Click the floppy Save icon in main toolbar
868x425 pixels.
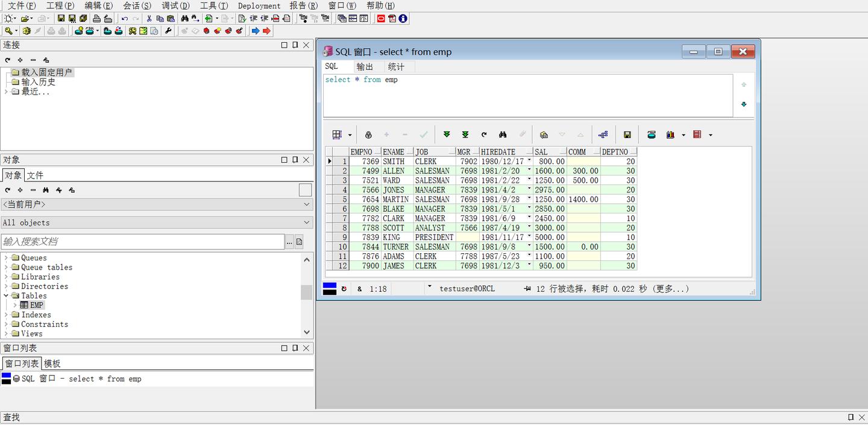tap(61, 19)
